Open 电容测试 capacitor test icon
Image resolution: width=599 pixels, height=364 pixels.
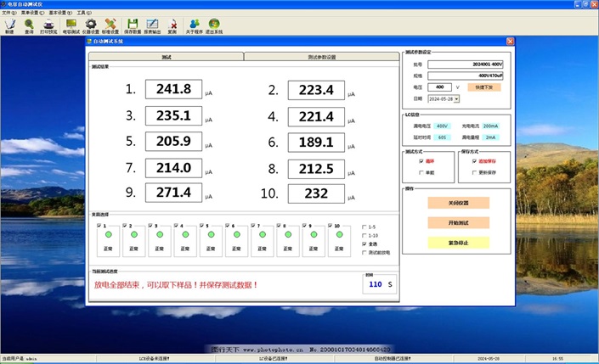coord(71,25)
